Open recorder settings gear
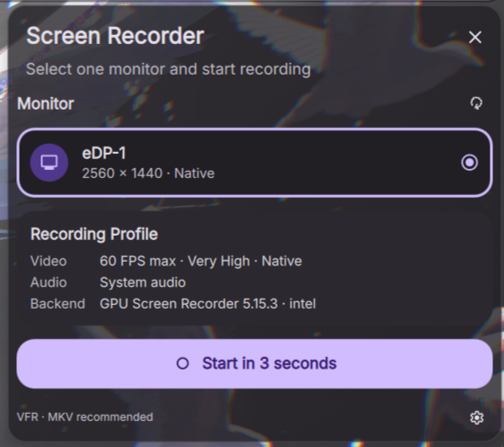This screenshot has width=504, height=447. point(476,417)
